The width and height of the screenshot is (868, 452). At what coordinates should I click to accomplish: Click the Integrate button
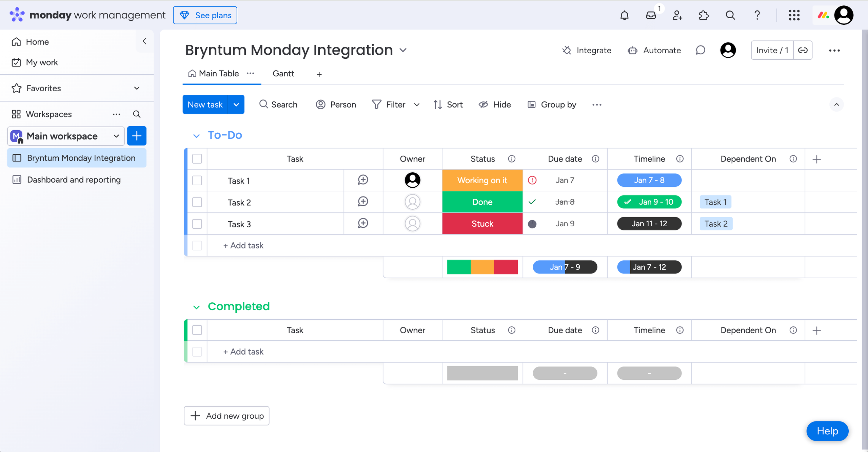pos(586,50)
